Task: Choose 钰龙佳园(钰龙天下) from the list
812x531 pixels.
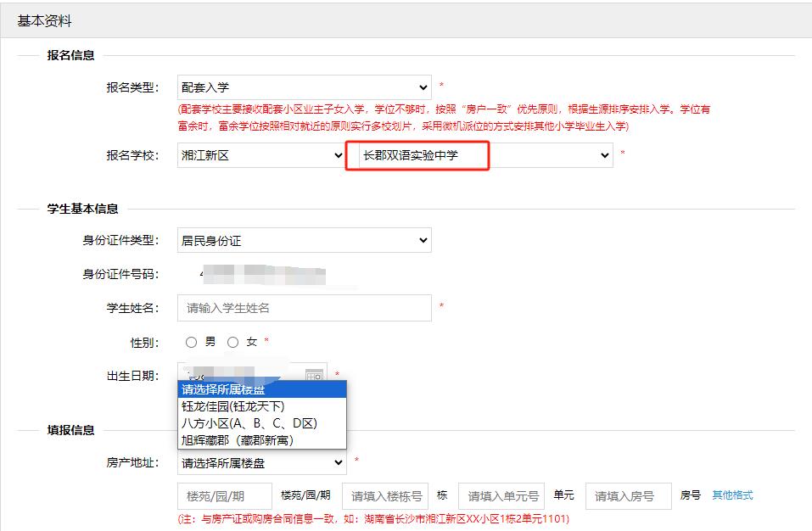Action: coord(233,406)
